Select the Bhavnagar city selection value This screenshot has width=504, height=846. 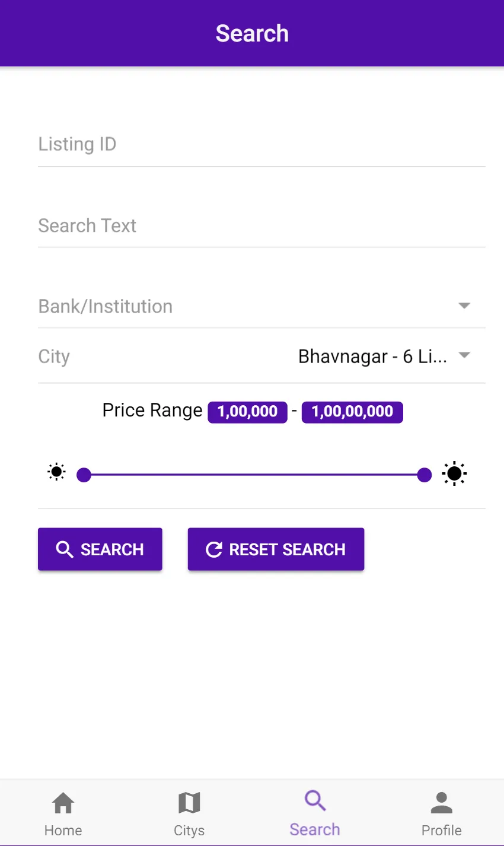[372, 357]
